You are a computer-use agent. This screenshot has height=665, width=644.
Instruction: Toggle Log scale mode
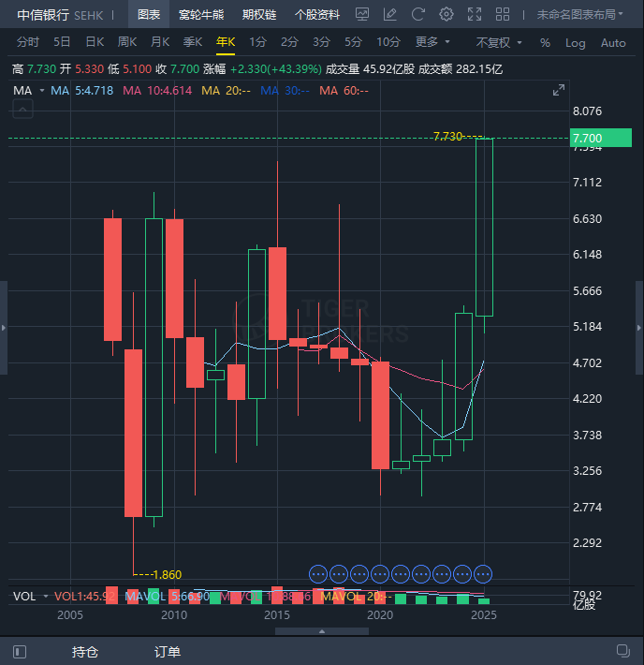(x=576, y=43)
